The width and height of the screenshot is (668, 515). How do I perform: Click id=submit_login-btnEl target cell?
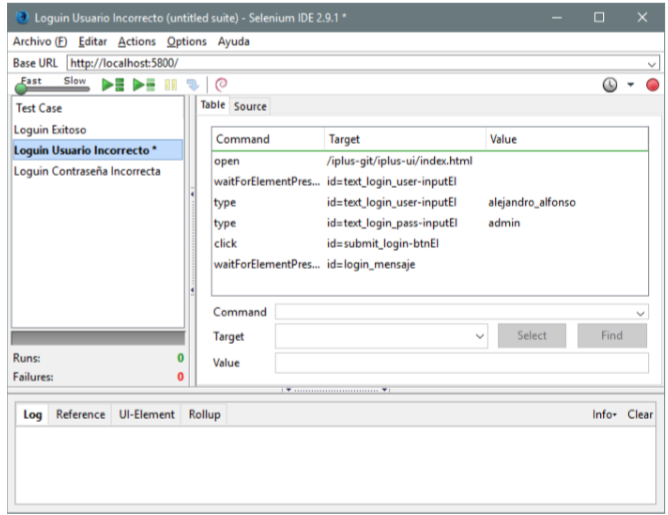(x=383, y=244)
